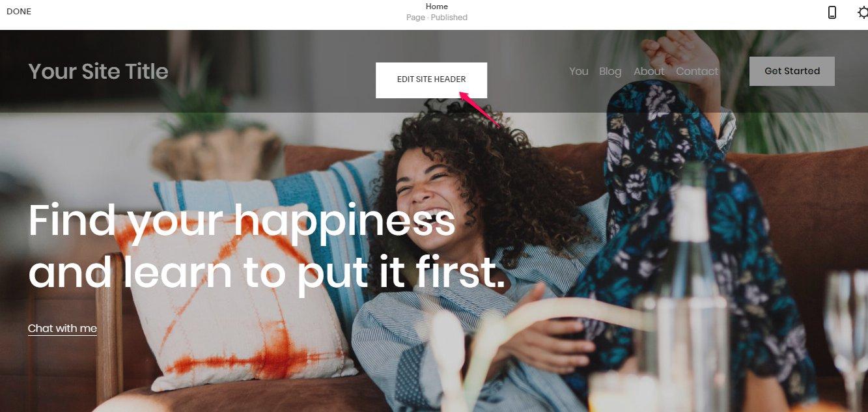The width and height of the screenshot is (868, 412).
Task: Select the Find your happiness headline line
Action: tap(242, 221)
